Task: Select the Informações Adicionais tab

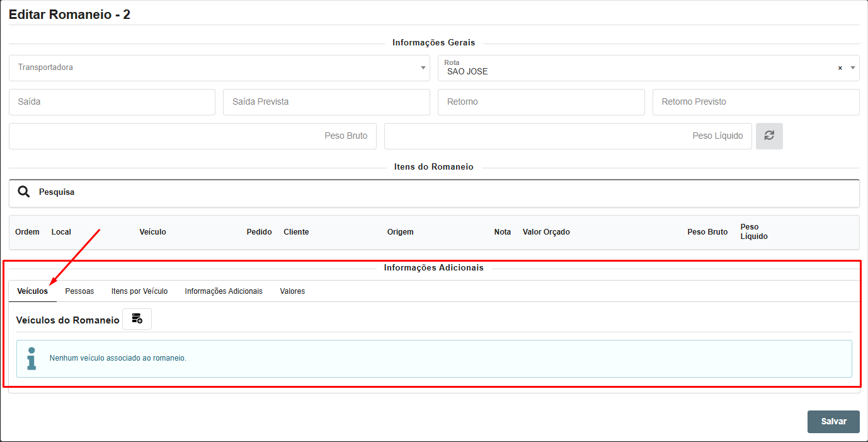Action: point(224,291)
